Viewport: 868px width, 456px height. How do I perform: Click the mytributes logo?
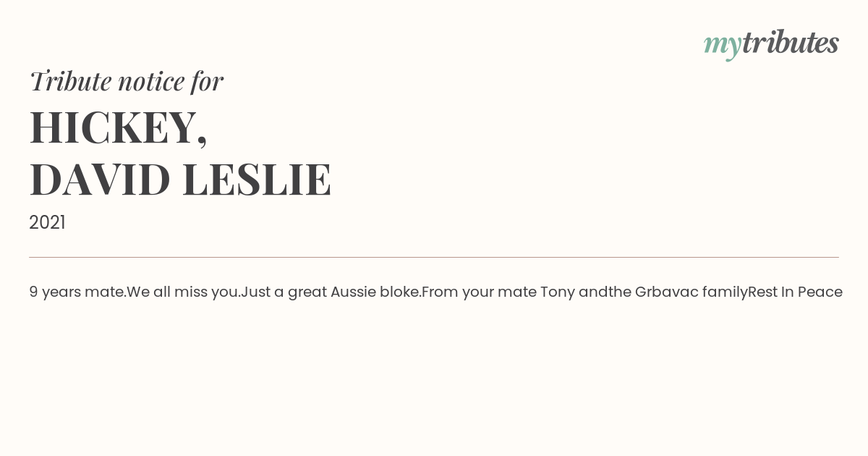[x=771, y=43]
